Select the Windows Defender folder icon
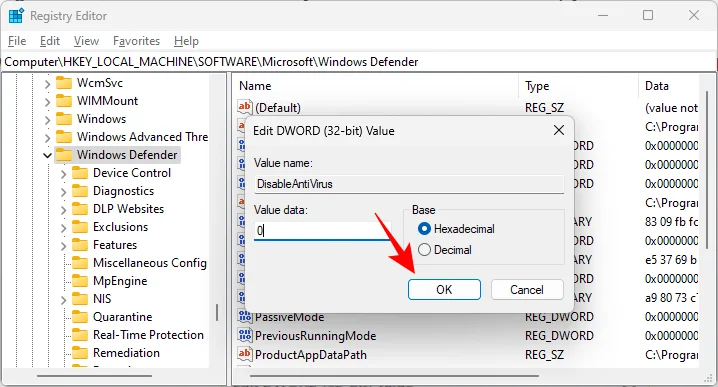 tap(64, 155)
